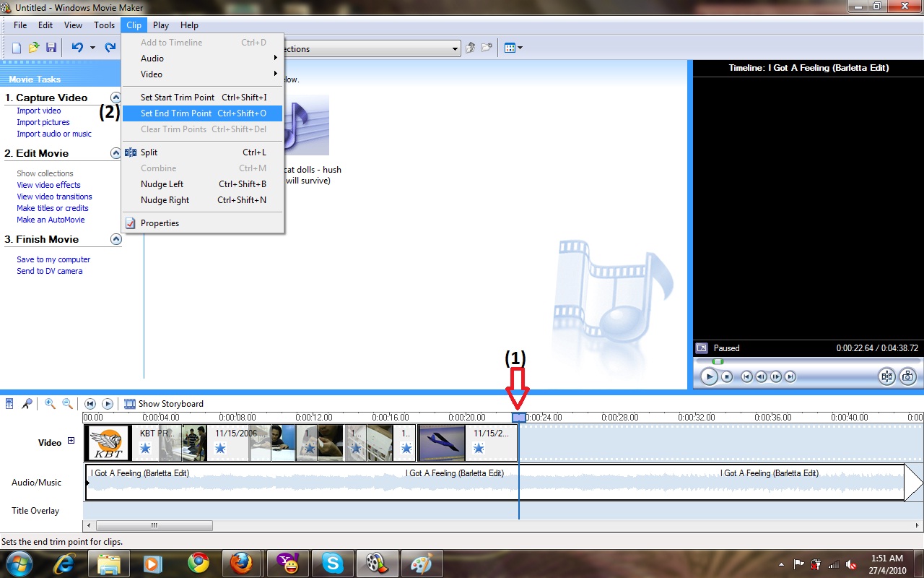The width and height of the screenshot is (924, 578).
Task: Open the Collections combo box dropdown
Action: 455,49
